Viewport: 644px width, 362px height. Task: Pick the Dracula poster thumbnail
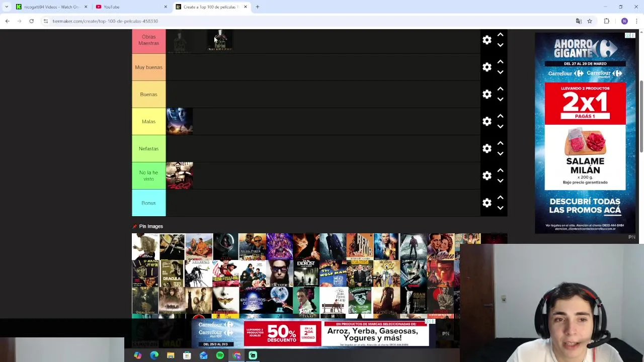pos(172,274)
